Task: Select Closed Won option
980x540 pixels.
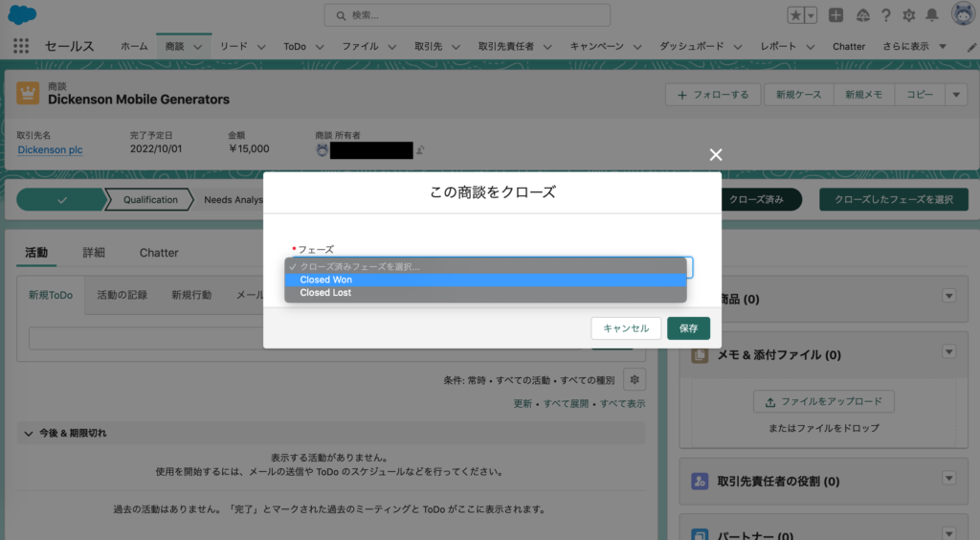Action: [326, 280]
